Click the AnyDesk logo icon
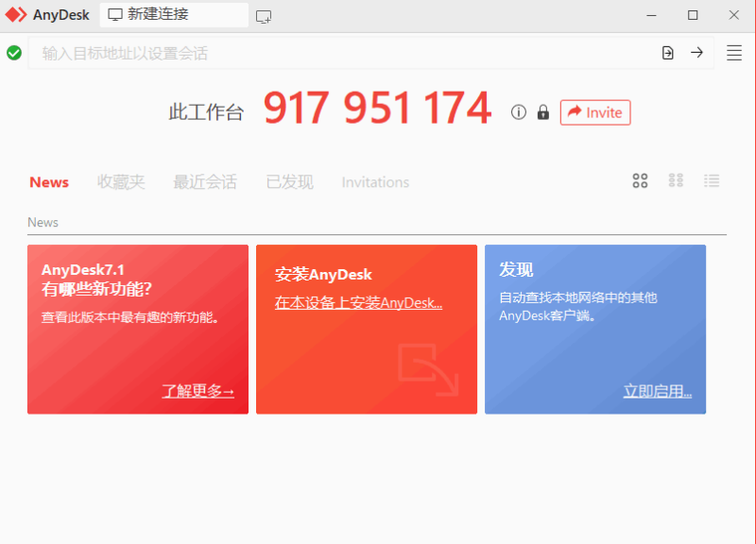Screen dimensions: 756x544 point(16,15)
